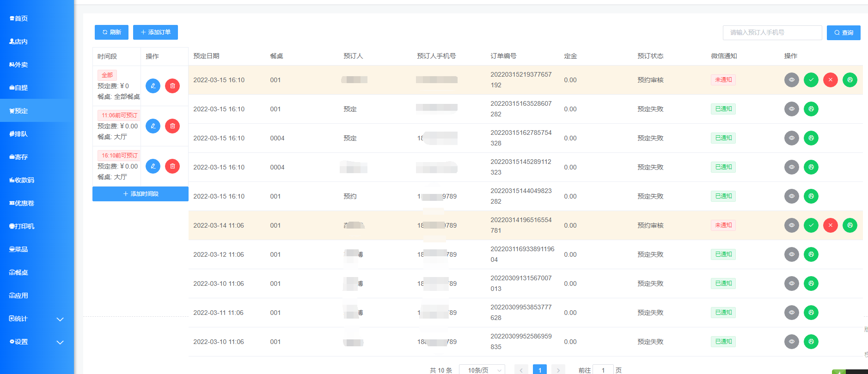The width and height of the screenshot is (868, 374).
Task: View details of the 2022-03-14 11:06 order
Action: pos(791,225)
